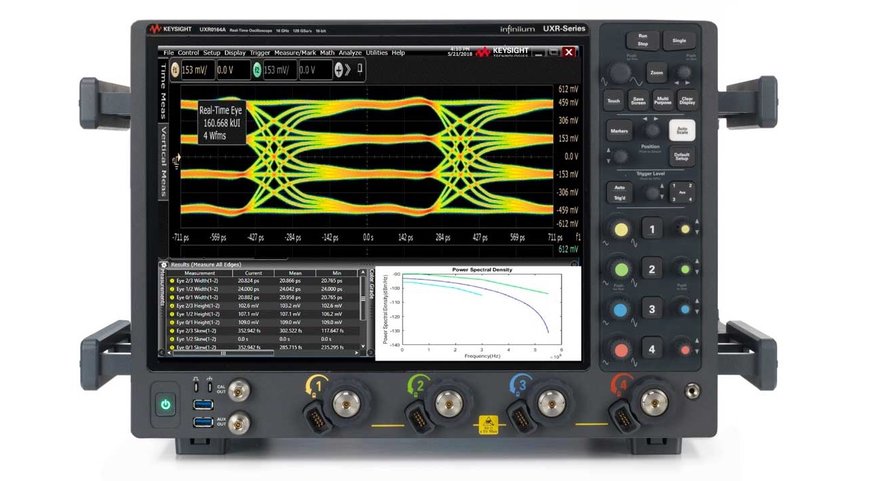The height and width of the screenshot is (481, 870).
Task: Push the Markers button
Action: [619, 131]
